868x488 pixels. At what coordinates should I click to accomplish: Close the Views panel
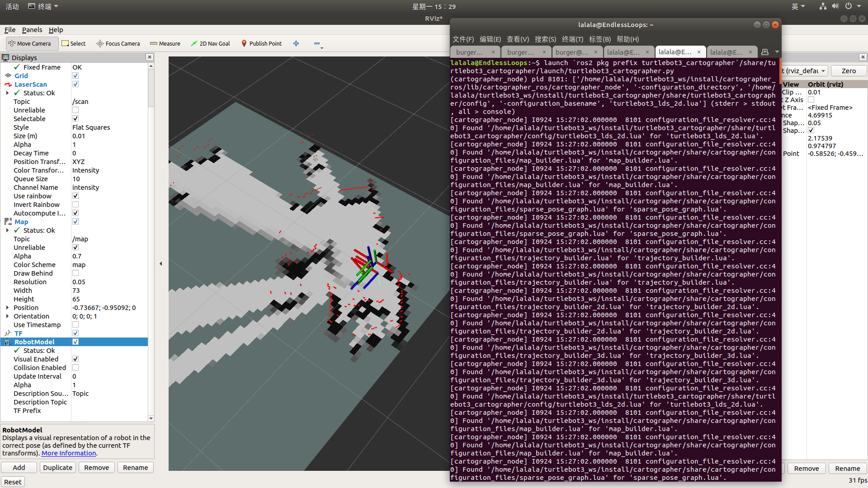[863, 57]
